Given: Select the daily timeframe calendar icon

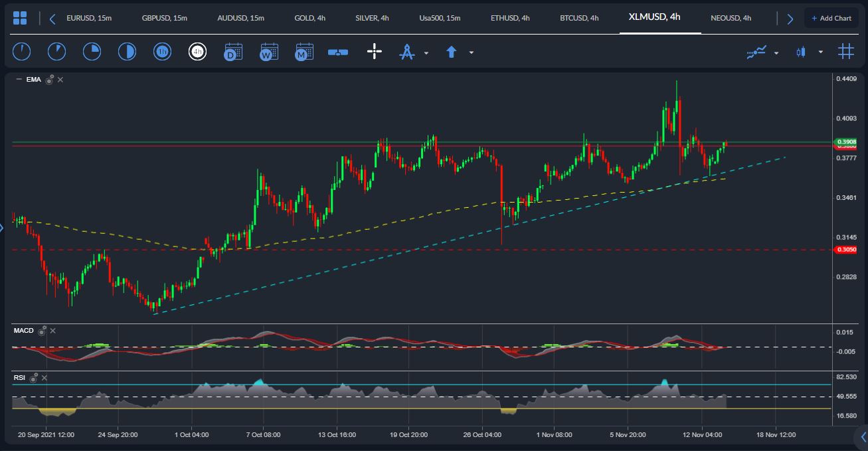Looking at the screenshot, I should [232, 51].
